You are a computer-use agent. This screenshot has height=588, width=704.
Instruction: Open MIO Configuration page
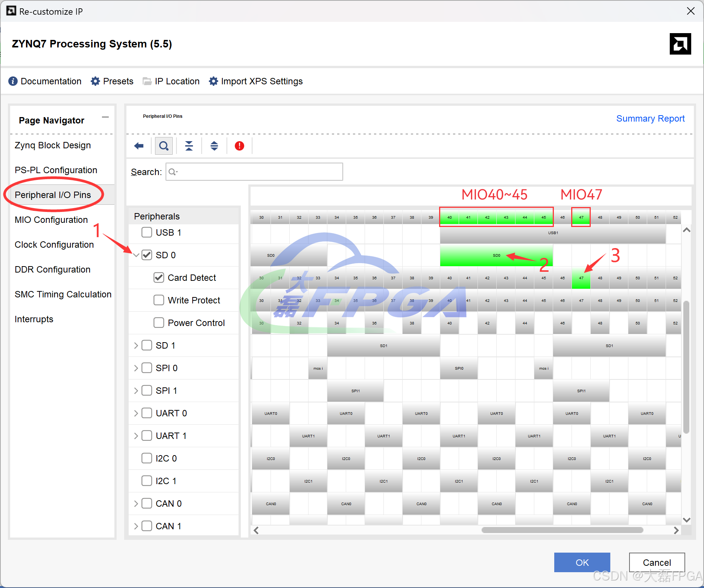coord(51,220)
